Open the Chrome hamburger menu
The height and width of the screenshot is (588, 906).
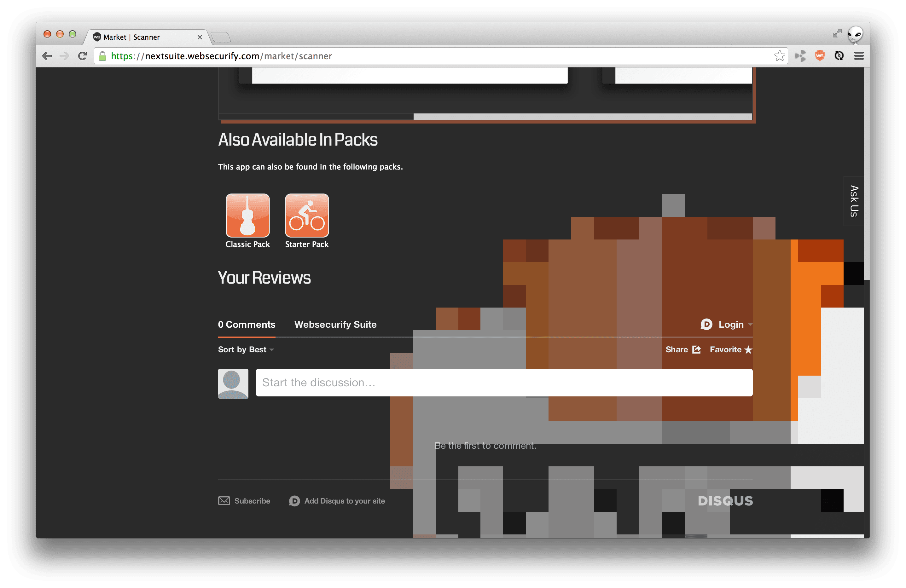859,56
